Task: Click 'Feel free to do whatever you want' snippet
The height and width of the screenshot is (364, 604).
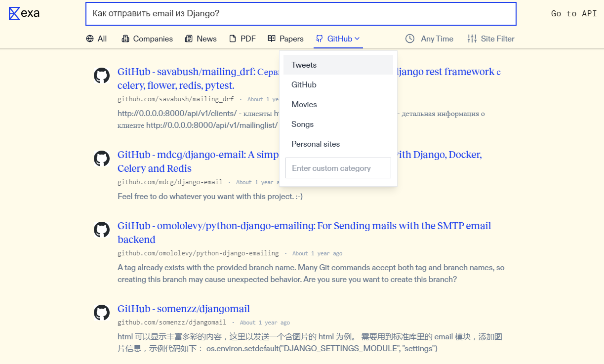Action: point(210,196)
